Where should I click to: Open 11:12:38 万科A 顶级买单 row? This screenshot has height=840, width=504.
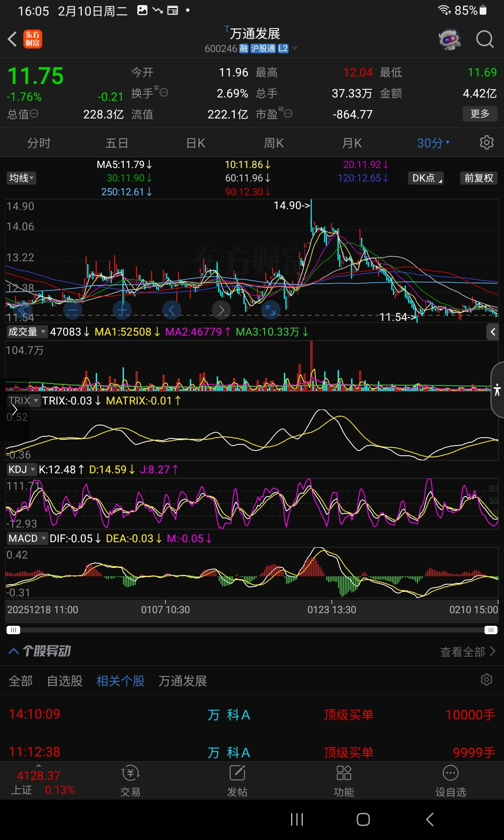pyautogui.click(x=252, y=752)
